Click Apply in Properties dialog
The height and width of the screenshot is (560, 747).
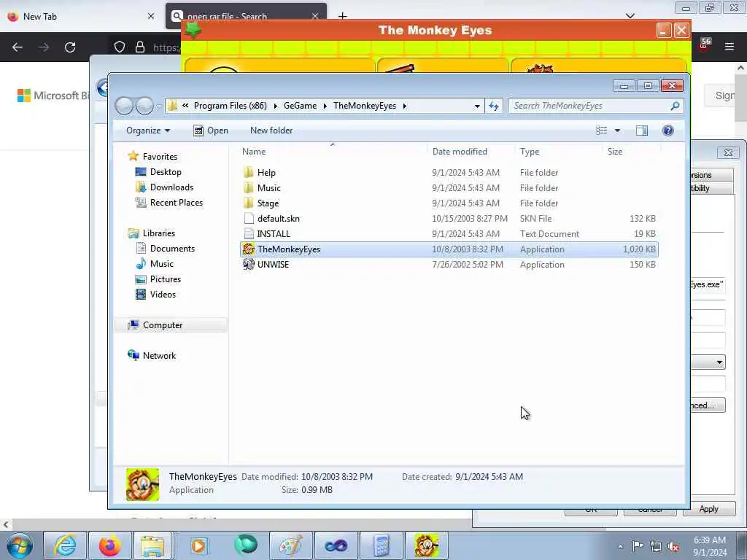click(x=708, y=509)
